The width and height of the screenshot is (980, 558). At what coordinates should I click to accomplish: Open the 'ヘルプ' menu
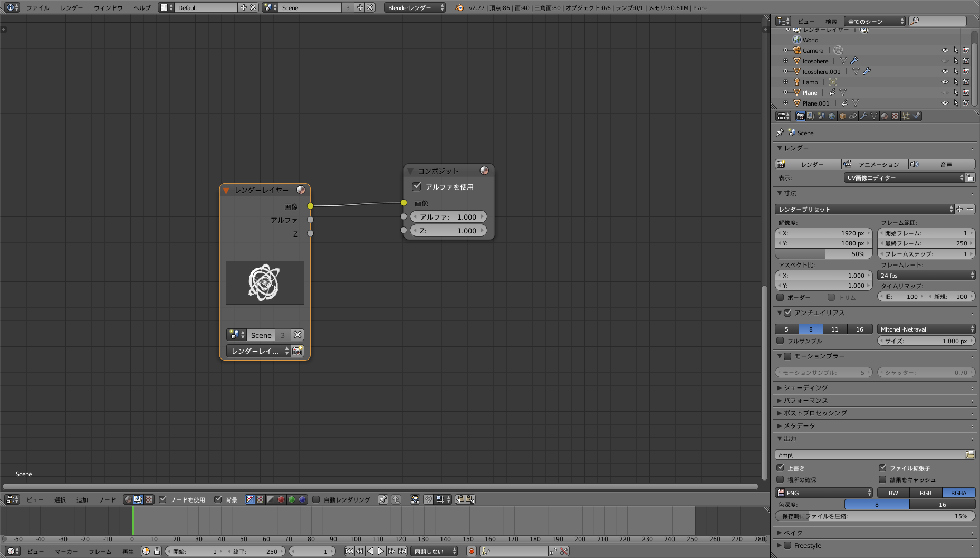[142, 8]
